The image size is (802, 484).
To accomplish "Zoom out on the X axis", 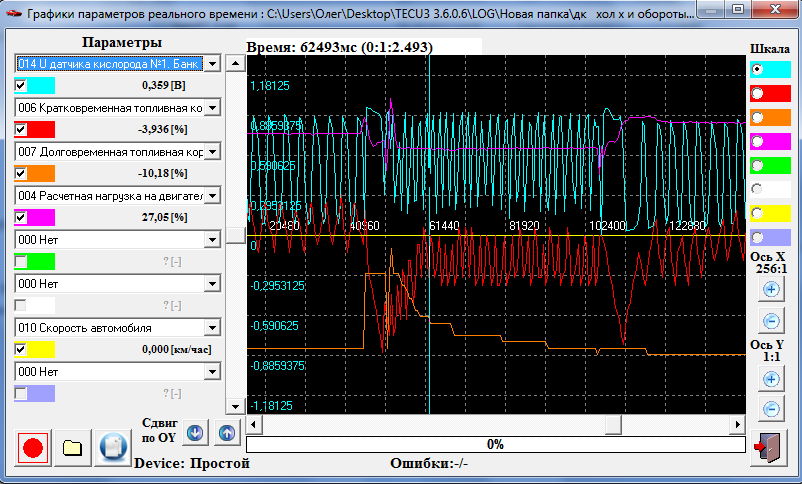I will coord(771,321).
